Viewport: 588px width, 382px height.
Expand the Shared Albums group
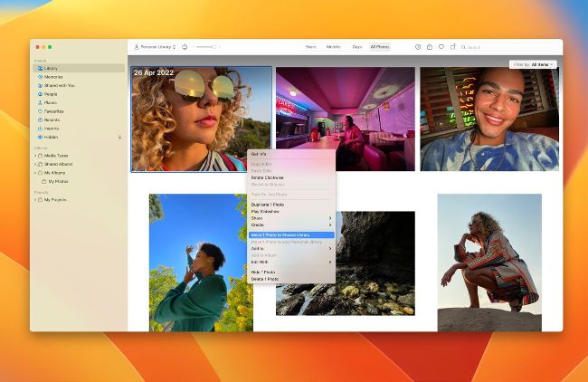[x=35, y=164]
